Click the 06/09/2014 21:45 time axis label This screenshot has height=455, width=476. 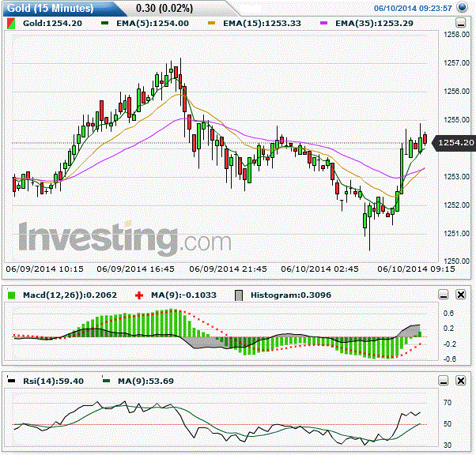[228, 269]
